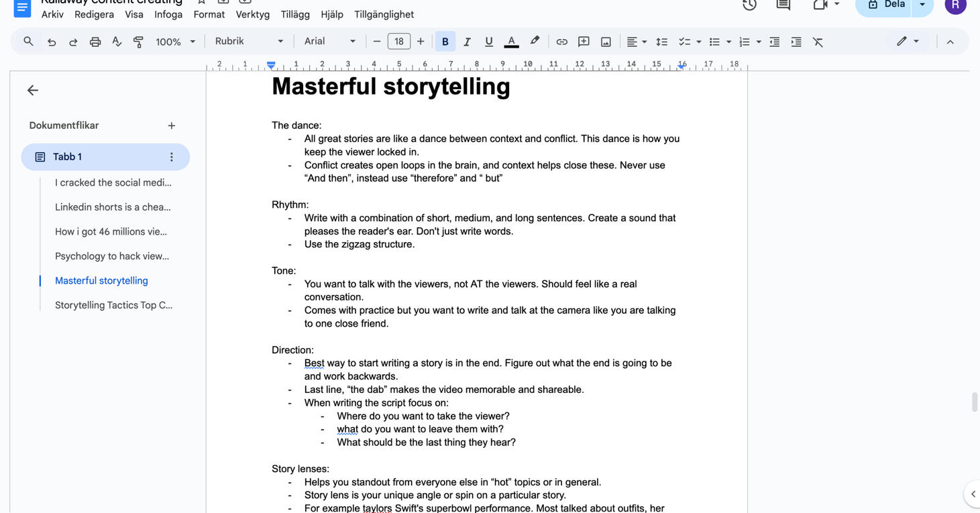Show the side panel arrow
The width and height of the screenshot is (980, 513).
click(x=973, y=494)
